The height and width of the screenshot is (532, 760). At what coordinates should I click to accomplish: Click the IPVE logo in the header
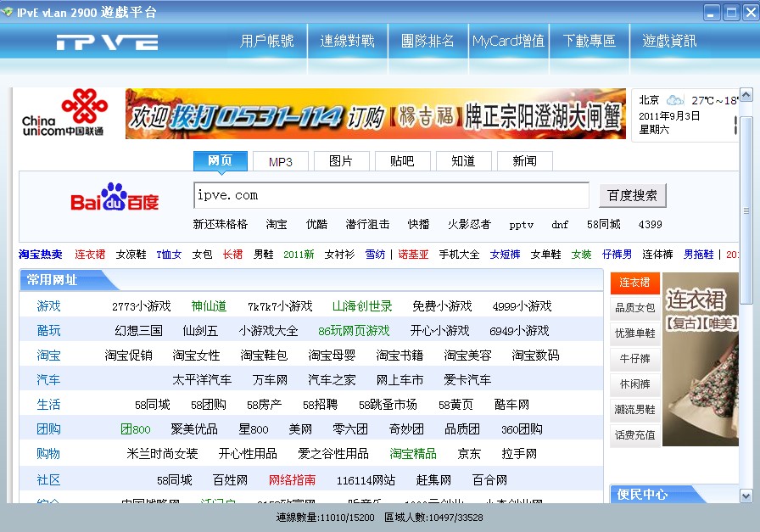[107, 42]
